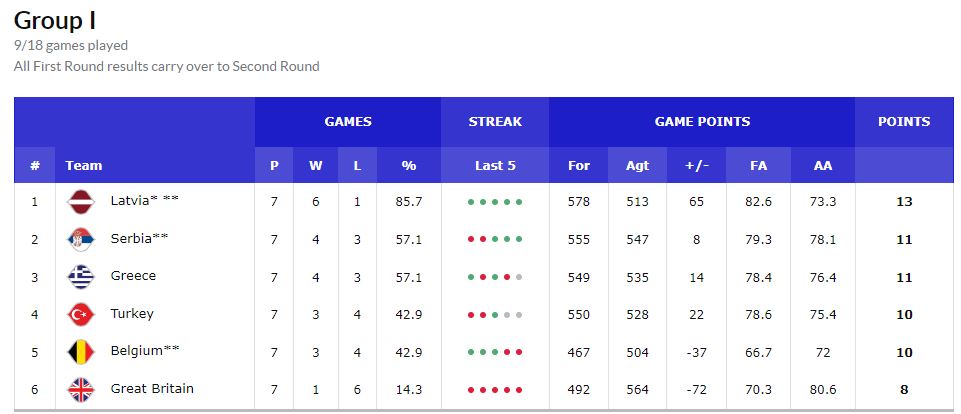Click the Great Britain flag icon
Viewport: 961px width, 414px height.
tap(80, 390)
